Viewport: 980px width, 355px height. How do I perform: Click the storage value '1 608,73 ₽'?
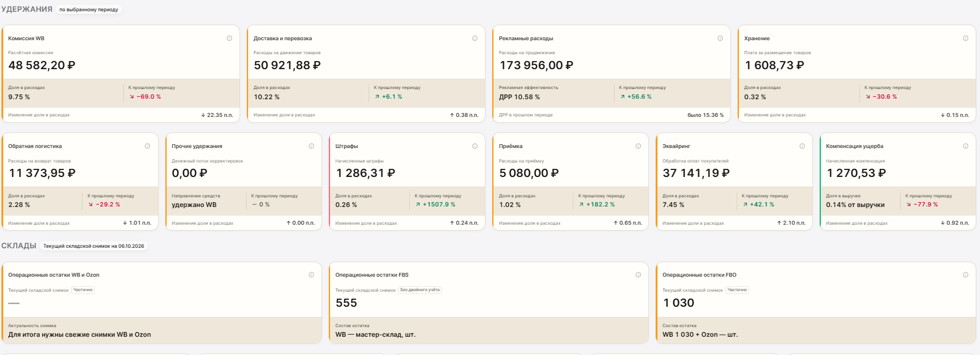click(775, 65)
